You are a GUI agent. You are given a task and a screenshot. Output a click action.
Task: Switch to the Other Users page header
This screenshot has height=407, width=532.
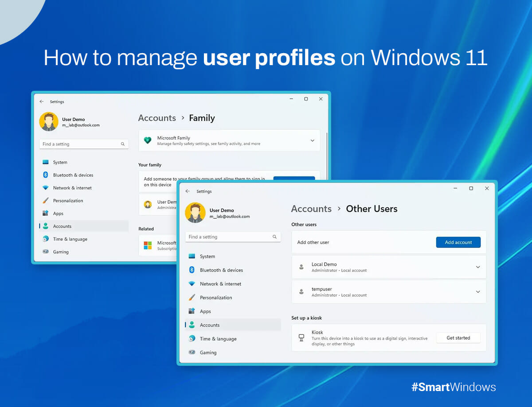372,209
